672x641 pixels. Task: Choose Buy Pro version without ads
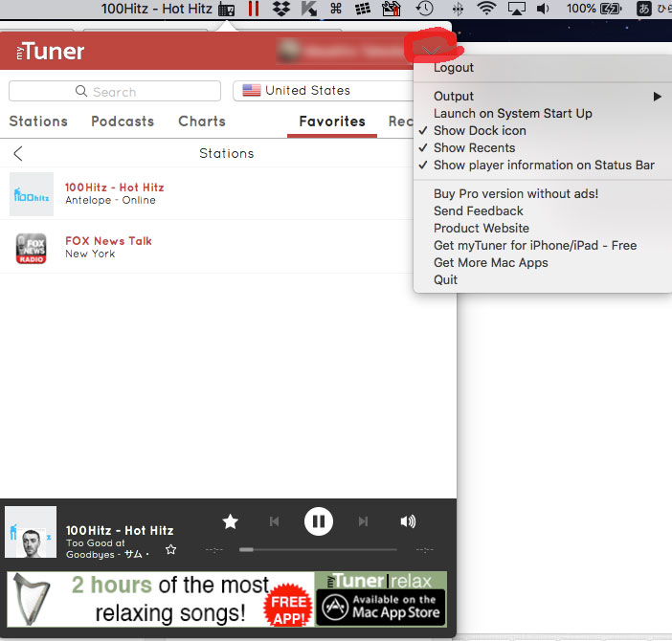pos(543,194)
